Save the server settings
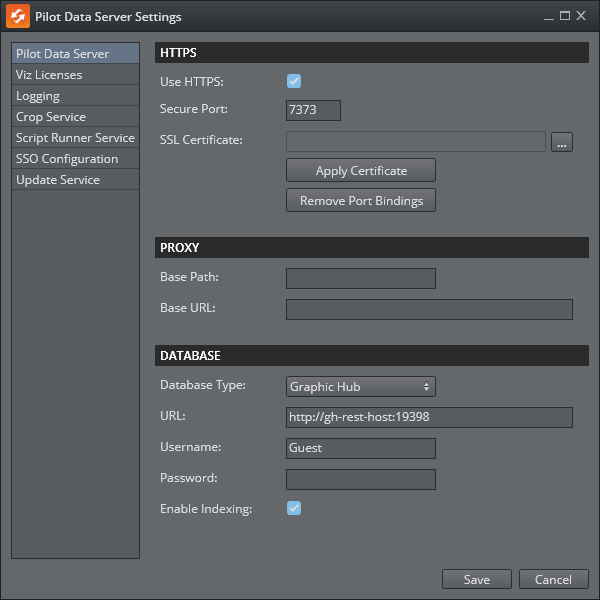The height and width of the screenshot is (600, 600). 476,579
